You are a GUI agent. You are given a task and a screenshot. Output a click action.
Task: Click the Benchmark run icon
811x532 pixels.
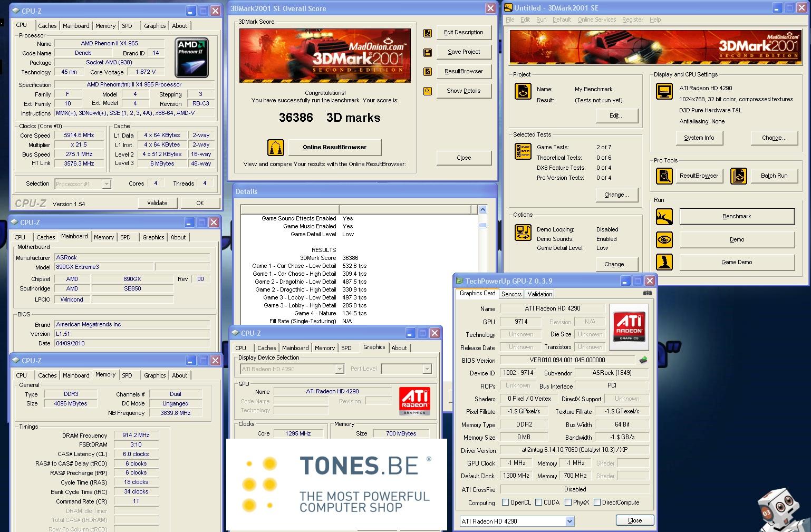point(664,217)
